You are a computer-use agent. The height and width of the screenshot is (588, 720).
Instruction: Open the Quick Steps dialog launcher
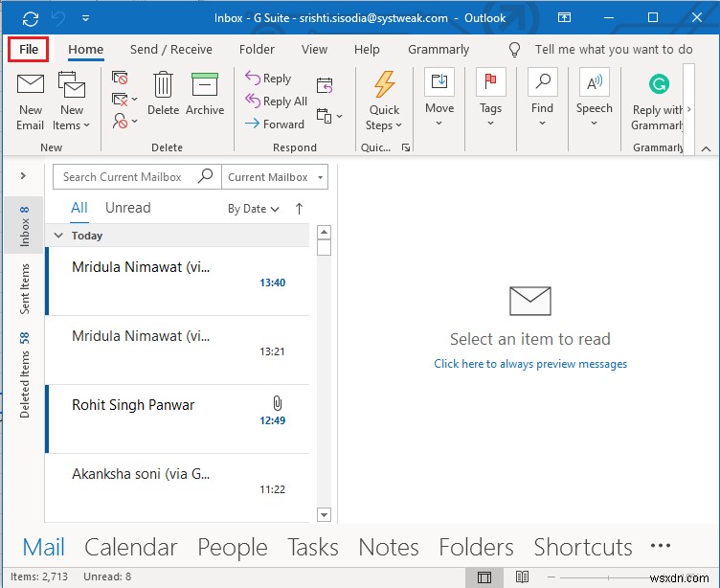point(405,147)
